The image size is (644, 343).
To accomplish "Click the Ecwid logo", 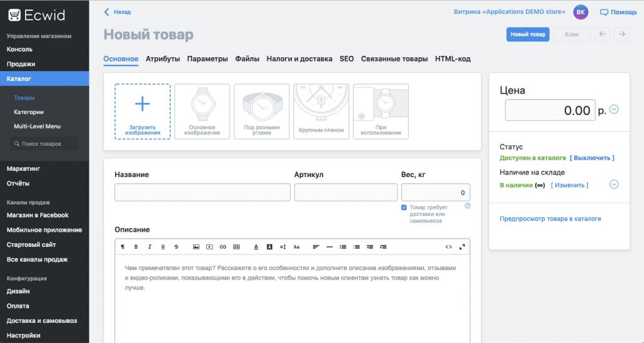I will [36, 15].
